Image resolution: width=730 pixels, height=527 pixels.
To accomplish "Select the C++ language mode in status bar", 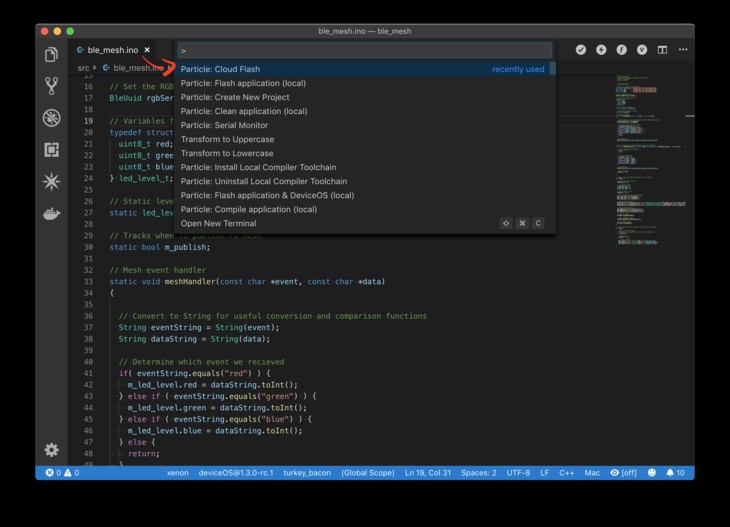I will [566, 473].
